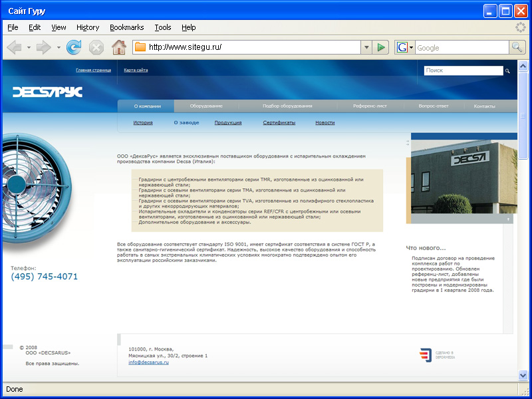Open the History menu
The image size is (532, 399).
[88, 27]
